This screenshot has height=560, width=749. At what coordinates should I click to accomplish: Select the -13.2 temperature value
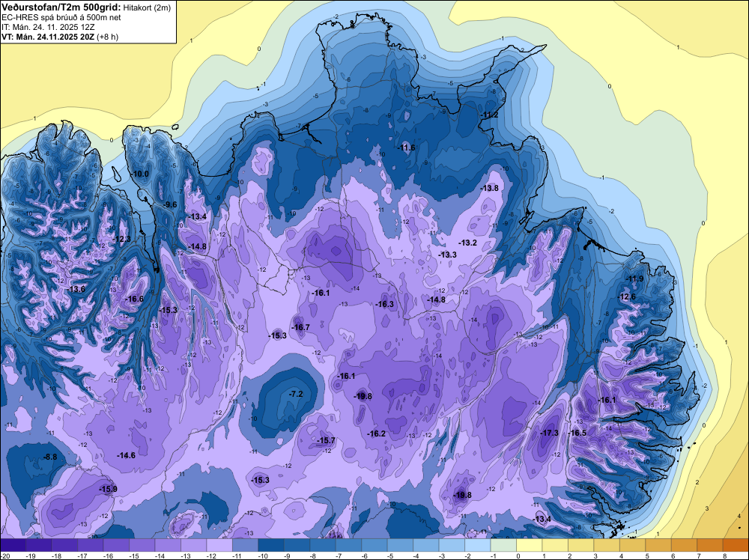tap(468, 243)
